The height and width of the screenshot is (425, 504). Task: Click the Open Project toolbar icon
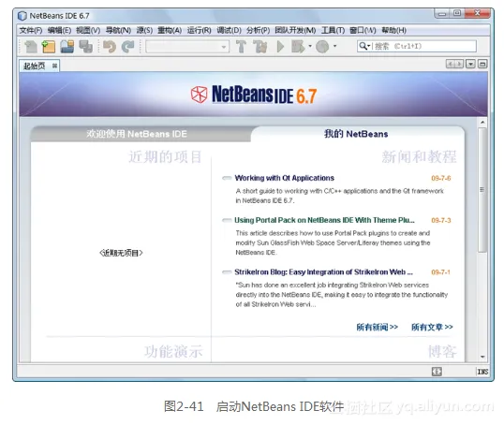[67, 47]
